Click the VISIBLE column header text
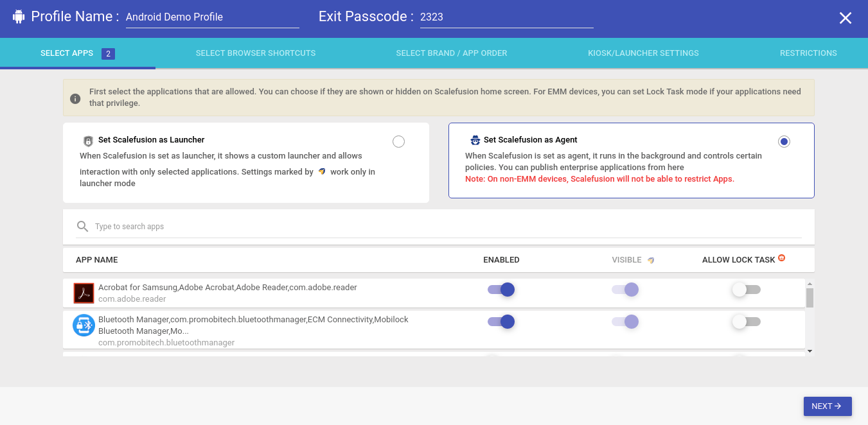The height and width of the screenshot is (425, 868). (x=626, y=260)
